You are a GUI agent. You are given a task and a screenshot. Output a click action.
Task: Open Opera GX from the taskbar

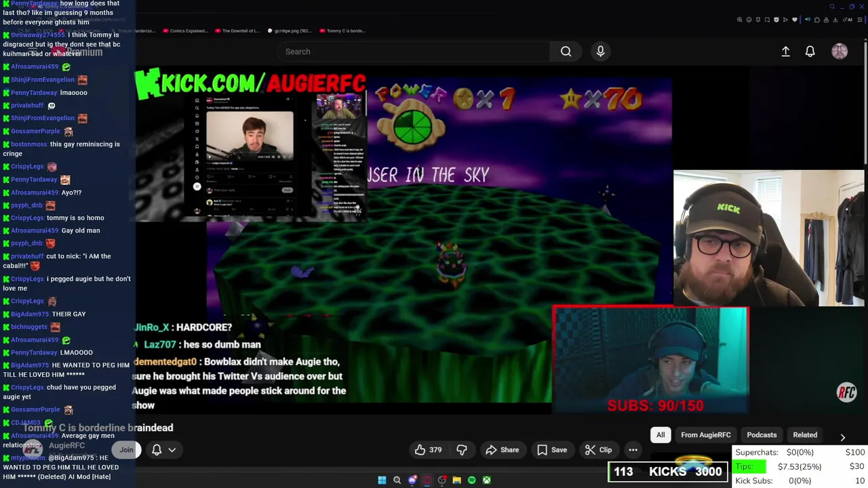[427, 481]
